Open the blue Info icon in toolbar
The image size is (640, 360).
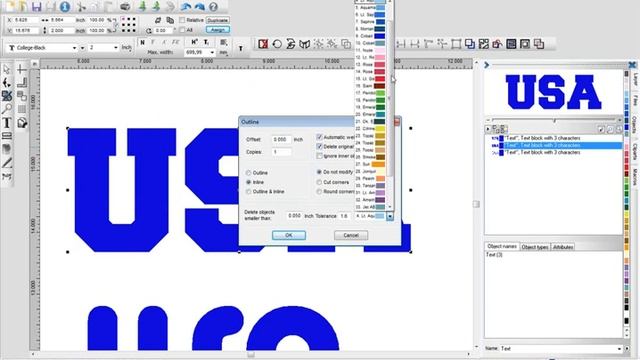[x=64, y=7]
